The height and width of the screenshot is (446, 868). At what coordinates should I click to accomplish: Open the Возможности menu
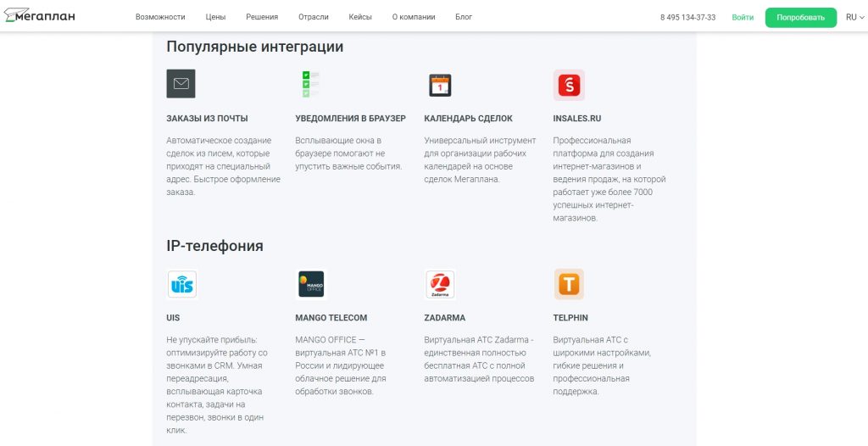click(x=160, y=17)
